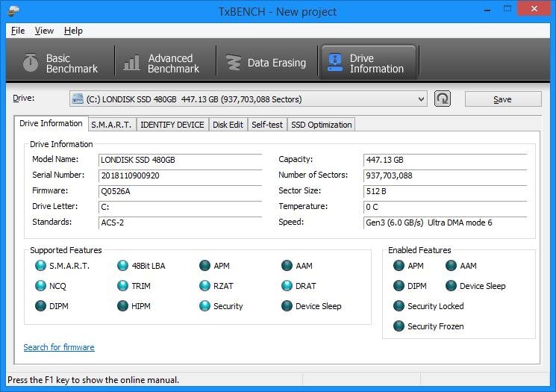The height and width of the screenshot is (392, 556).
Task: Click the Security Locked indicator
Action: 399,306
